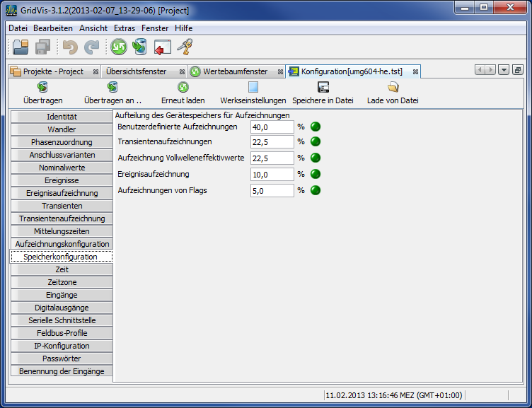Click the Ereignisaufzeichnung field showing 10,0
Image resolution: width=532 pixels, height=408 pixels.
pos(272,175)
